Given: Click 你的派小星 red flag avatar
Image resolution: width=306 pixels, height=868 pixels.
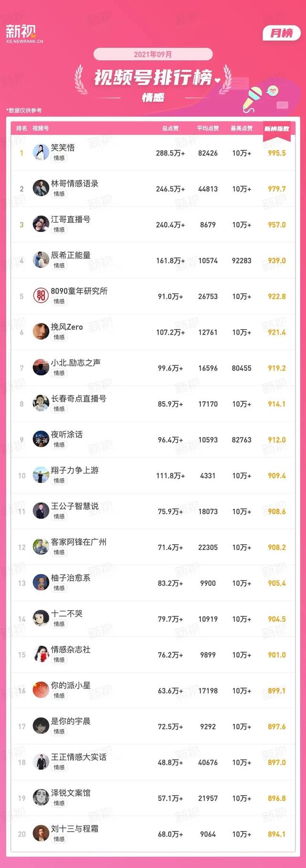Looking at the screenshot, I should [41, 691].
